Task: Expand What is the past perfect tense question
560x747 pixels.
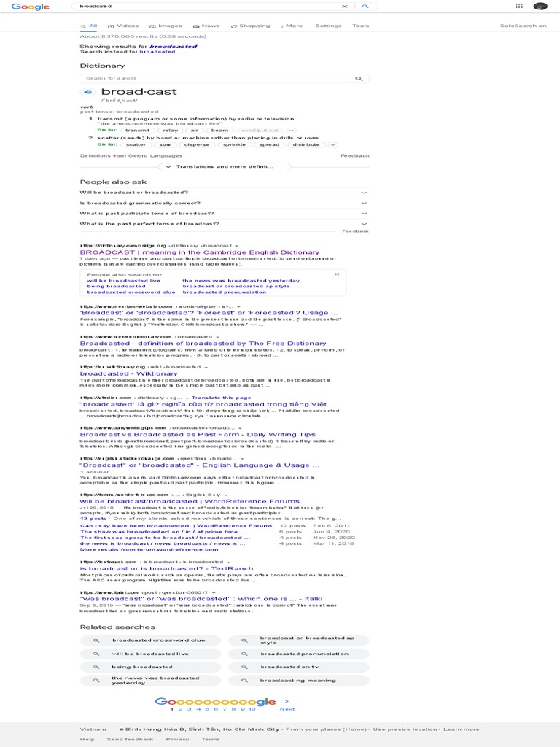Action: 224,224
